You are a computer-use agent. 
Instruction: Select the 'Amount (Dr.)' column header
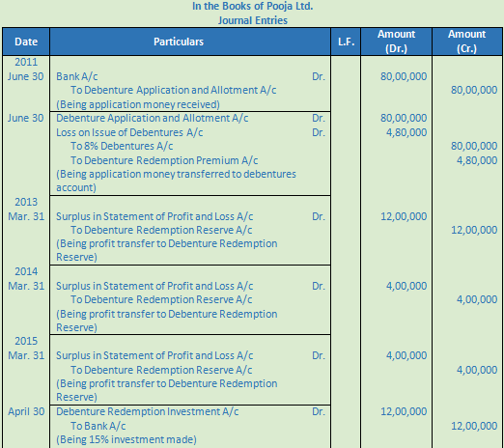[x=396, y=42]
